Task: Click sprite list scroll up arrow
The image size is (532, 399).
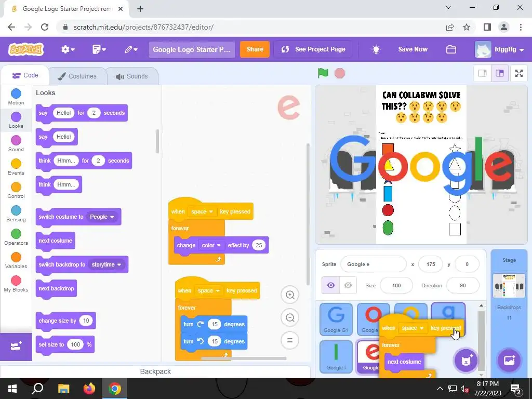Action: [481, 305]
